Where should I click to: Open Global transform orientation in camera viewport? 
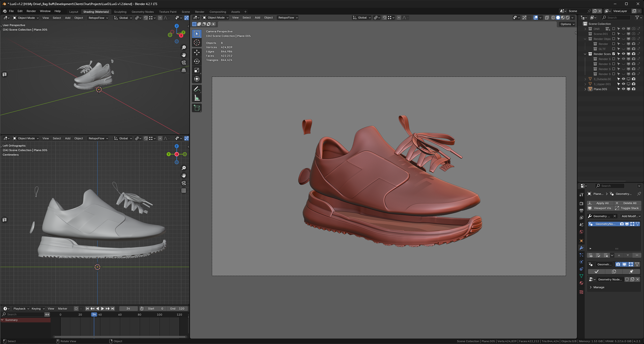click(x=362, y=18)
